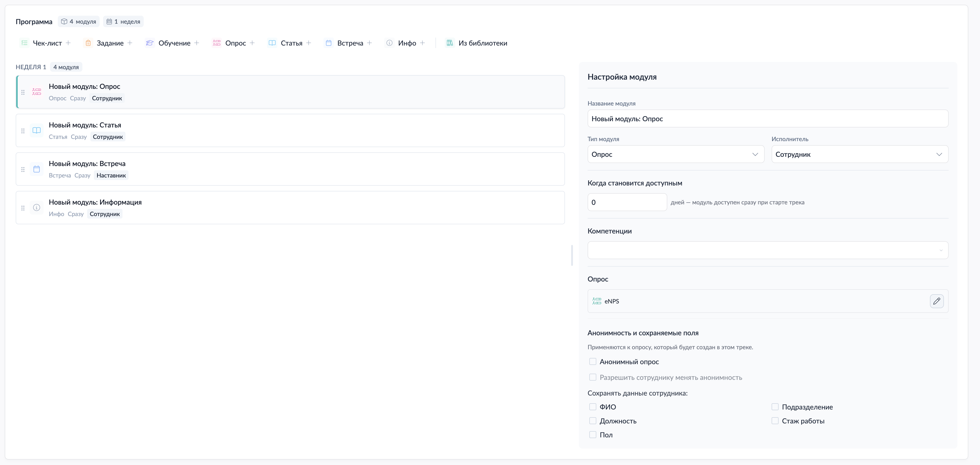Image resolution: width=980 pixels, height=465 pixels.
Task: Click the Статья book icon in toolbar
Action: [272, 43]
